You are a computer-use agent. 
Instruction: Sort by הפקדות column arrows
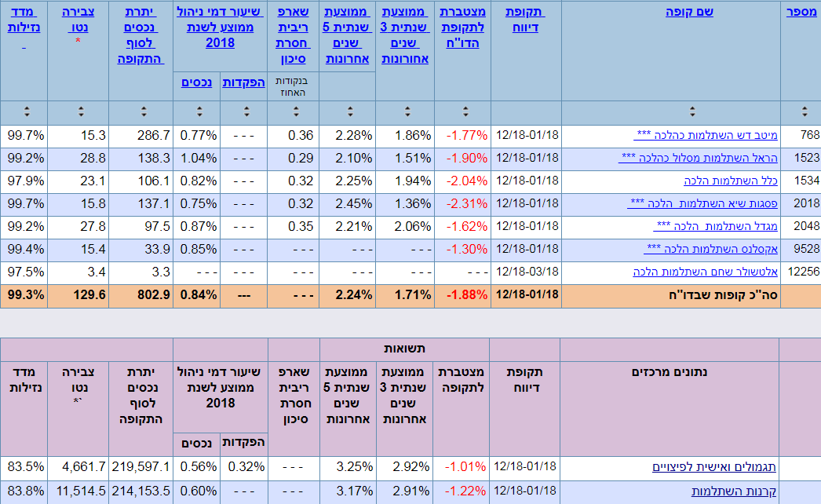(246, 111)
